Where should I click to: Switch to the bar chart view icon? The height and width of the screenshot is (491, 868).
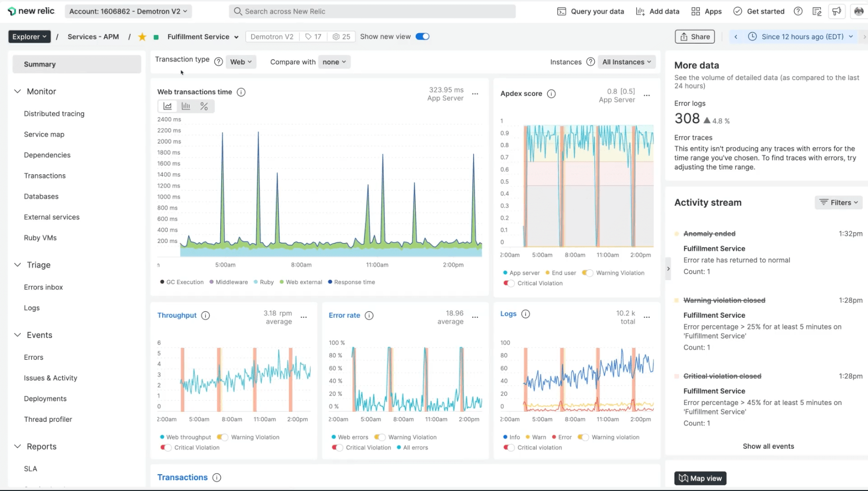coord(186,106)
